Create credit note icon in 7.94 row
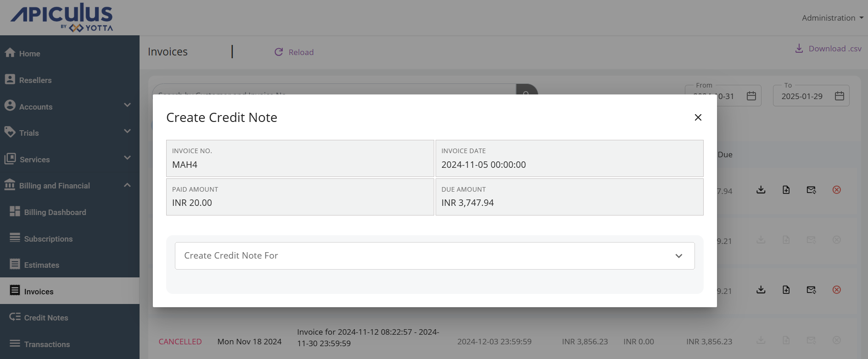868x359 pixels. coord(786,190)
